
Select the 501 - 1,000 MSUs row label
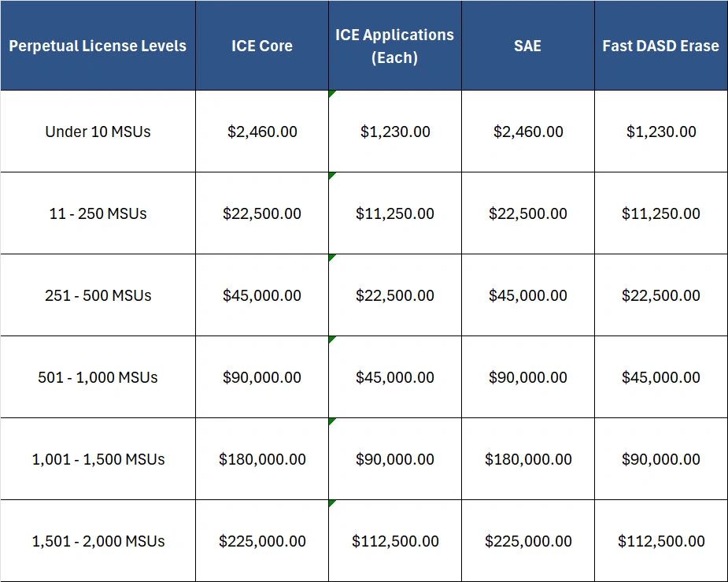click(x=98, y=377)
